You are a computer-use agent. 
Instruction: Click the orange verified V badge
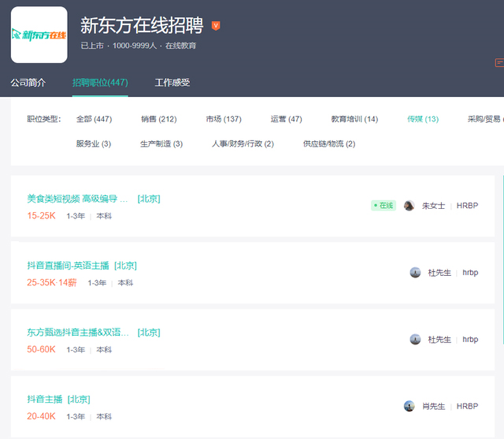216,25
